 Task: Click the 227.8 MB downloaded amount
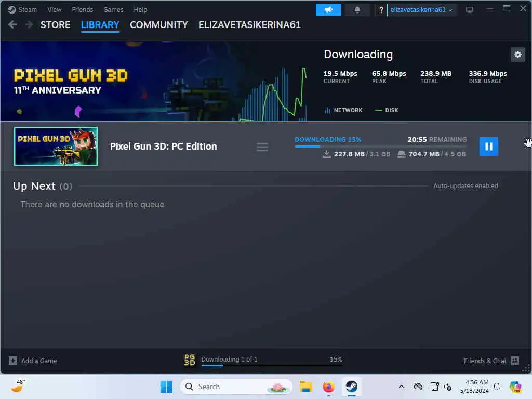[x=349, y=154]
